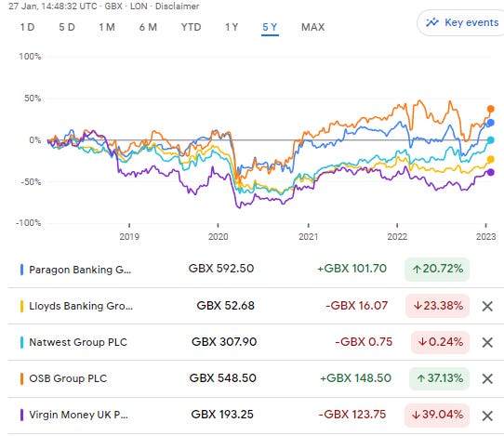504x436 pixels.
Task: Switch to the 1M range tab
Action: pyautogui.click(x=107, y=27)
